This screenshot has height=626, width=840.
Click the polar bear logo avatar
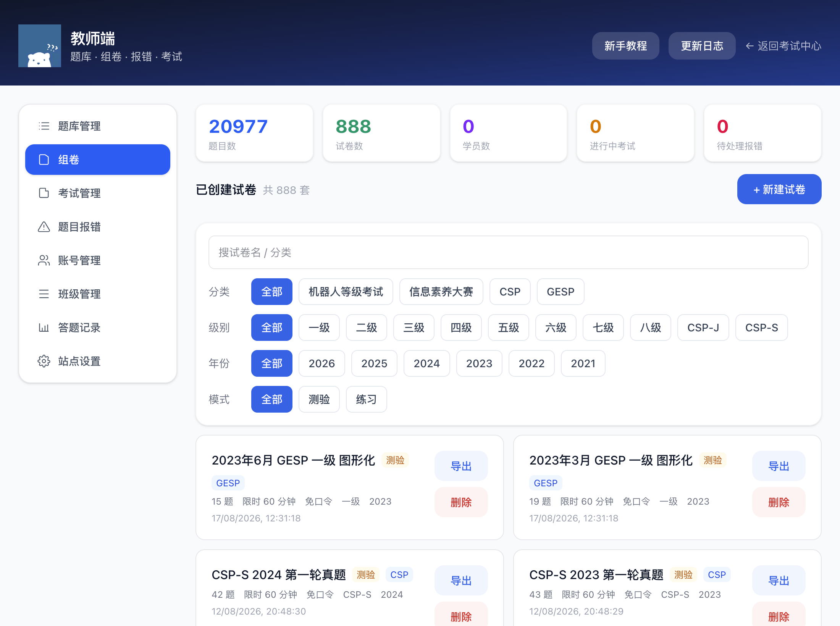tap(40, 46)
